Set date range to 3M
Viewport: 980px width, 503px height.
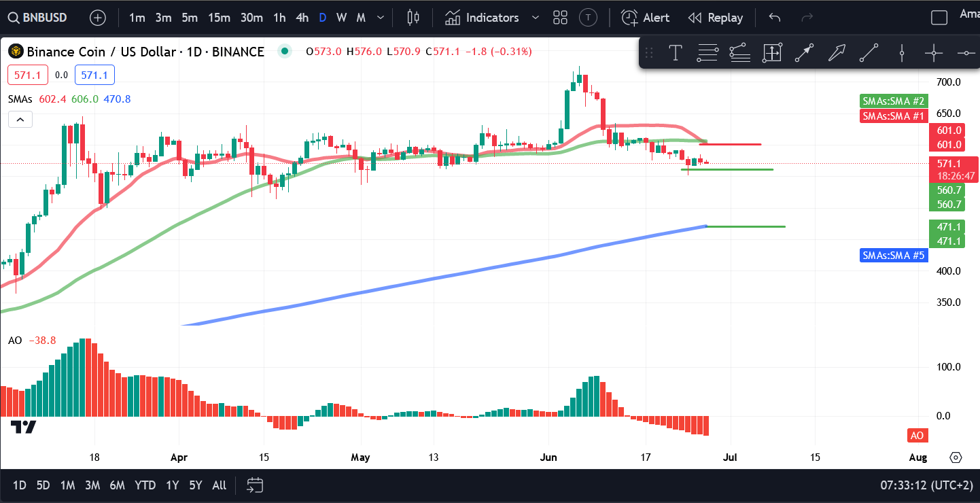click(x=92, y=485)
